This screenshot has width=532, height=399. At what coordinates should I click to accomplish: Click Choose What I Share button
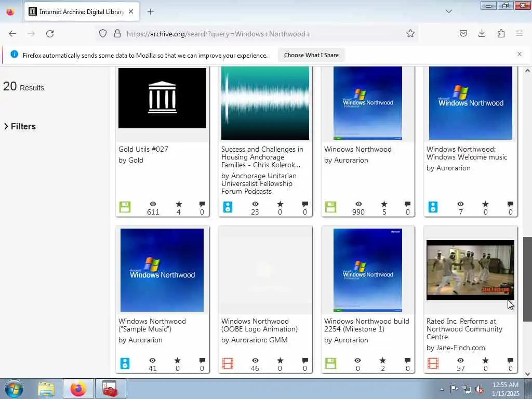pos(311,55)
